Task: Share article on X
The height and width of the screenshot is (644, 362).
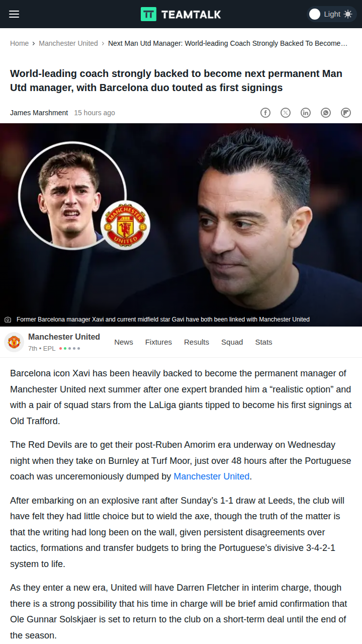Action: (286, 113)
